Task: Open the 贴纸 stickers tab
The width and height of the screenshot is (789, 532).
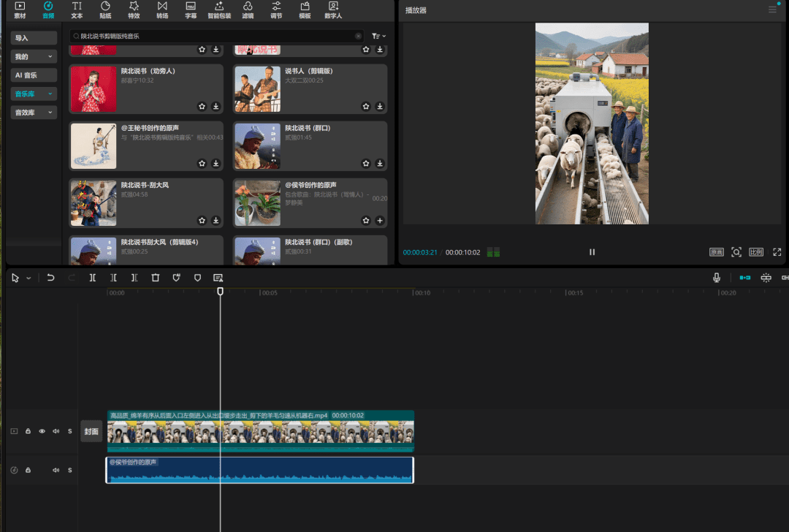Action: point(105,9)
